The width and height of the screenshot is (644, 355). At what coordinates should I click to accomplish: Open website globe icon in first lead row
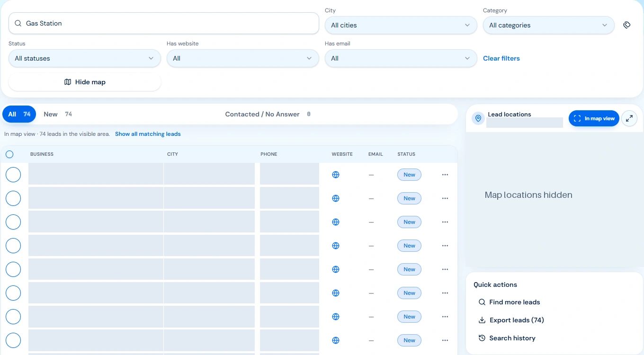[x=336, y=175]
